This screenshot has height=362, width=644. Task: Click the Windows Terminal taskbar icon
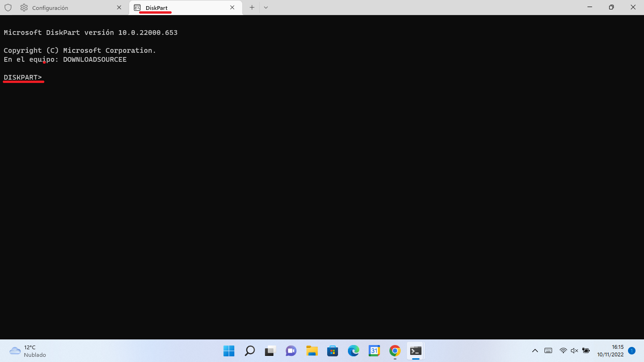(415, 351)
